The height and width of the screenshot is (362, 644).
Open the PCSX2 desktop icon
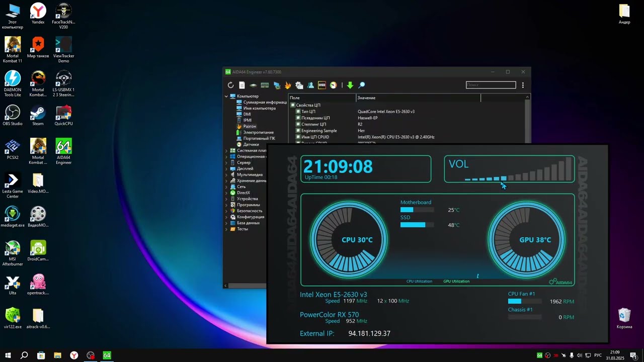coord(13,149)
